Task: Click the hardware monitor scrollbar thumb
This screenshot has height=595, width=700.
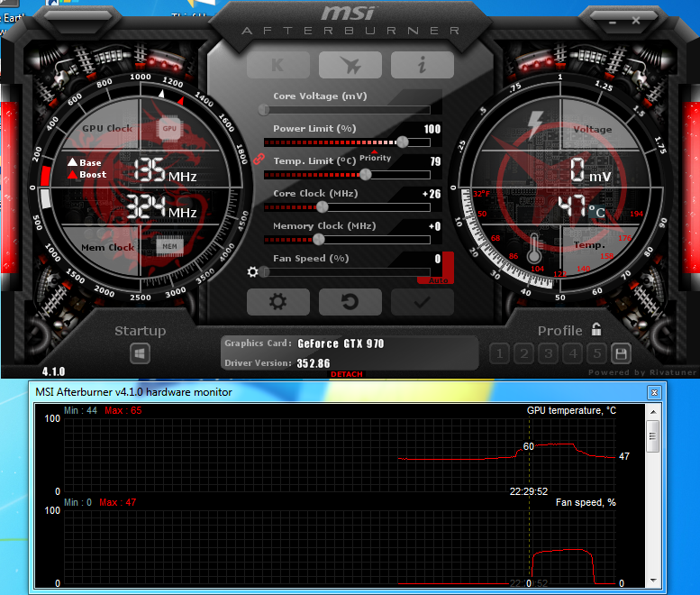Action: [653, 436]
